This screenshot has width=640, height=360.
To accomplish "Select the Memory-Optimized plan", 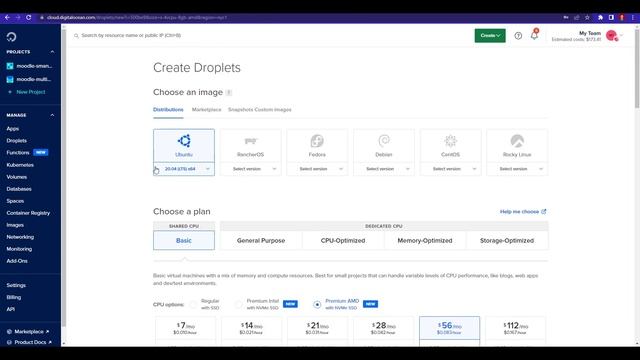I will coord(425,240).
